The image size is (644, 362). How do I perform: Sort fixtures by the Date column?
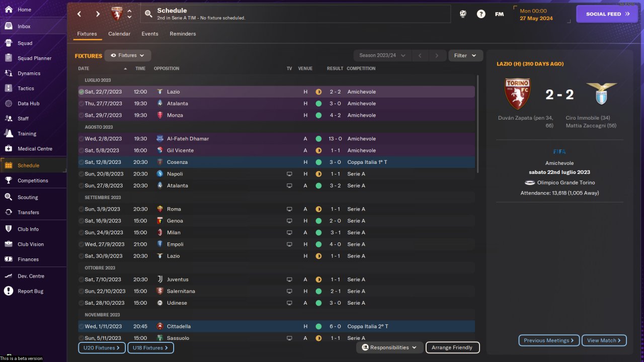[84, 68]
